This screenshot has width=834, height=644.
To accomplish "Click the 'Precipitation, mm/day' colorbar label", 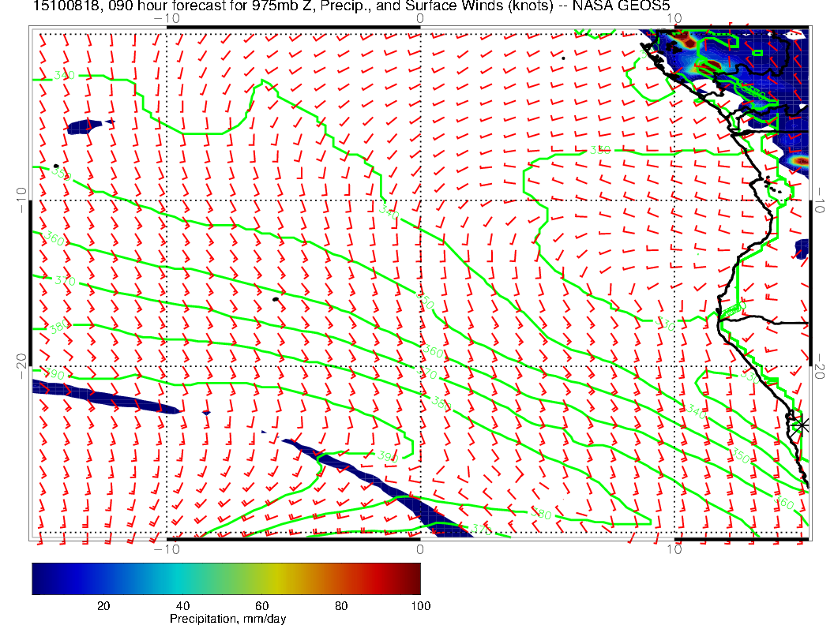I will tap(227, 620).
